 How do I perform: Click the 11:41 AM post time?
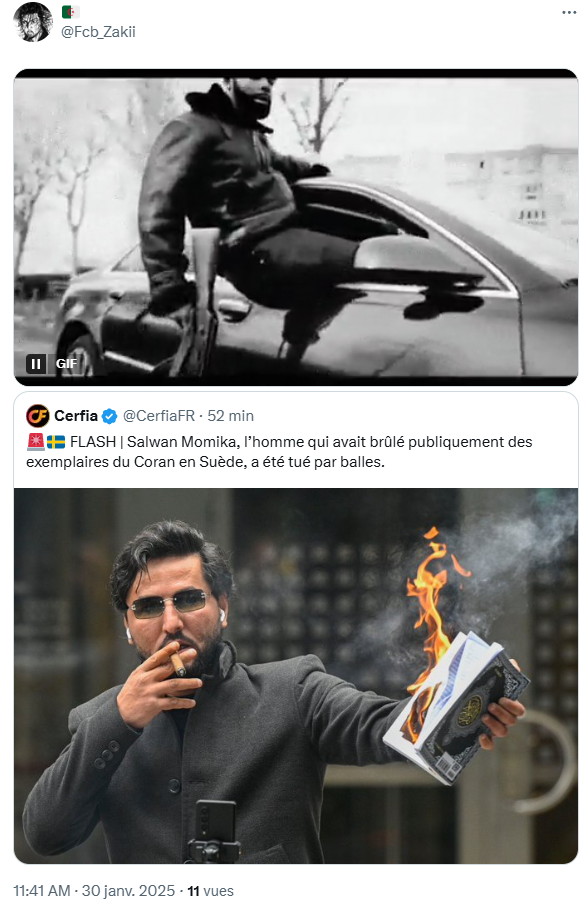(41, 891)
